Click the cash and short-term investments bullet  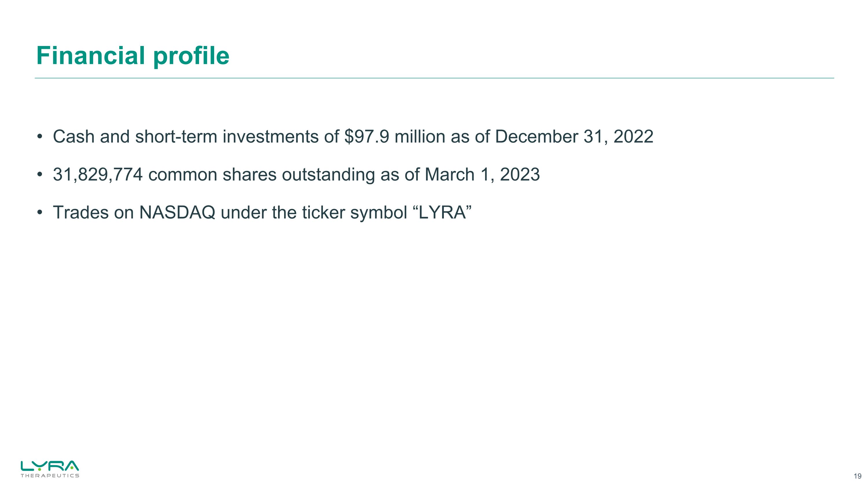353,137
